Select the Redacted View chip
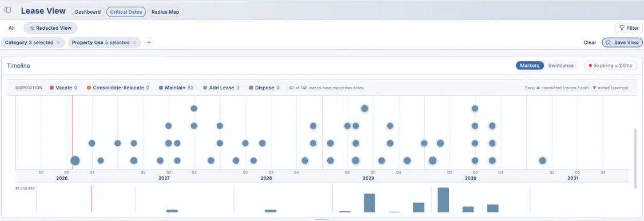The height and width of the screenshot is (221, 644). (50, 28)
